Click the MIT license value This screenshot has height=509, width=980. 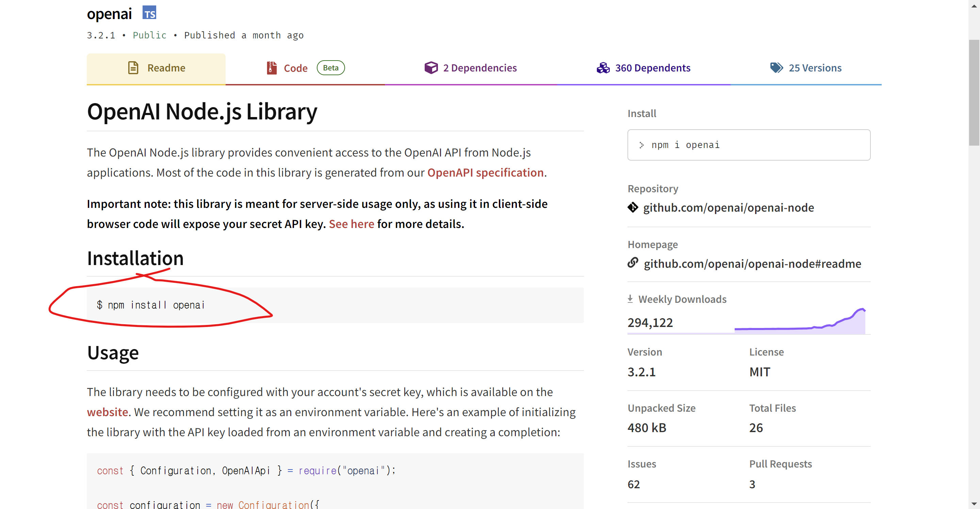click(x=759, y=372)
